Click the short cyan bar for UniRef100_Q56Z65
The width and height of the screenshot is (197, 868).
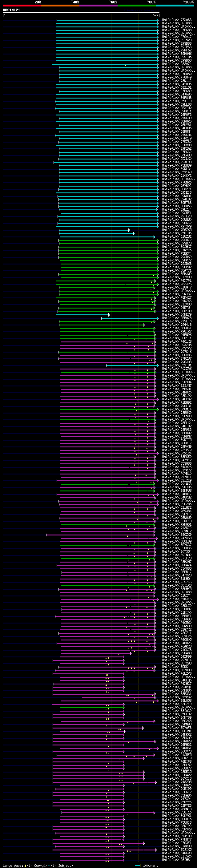[94, 230]
